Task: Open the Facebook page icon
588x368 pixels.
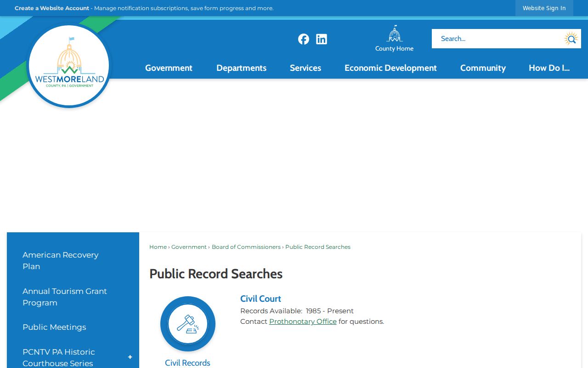Action: click(304, 39)
